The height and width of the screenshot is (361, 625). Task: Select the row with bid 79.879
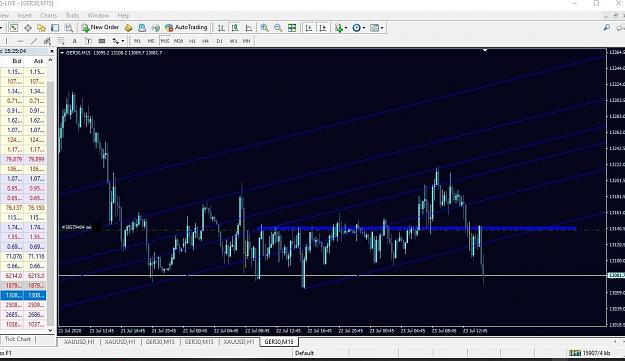pos(23,159)
